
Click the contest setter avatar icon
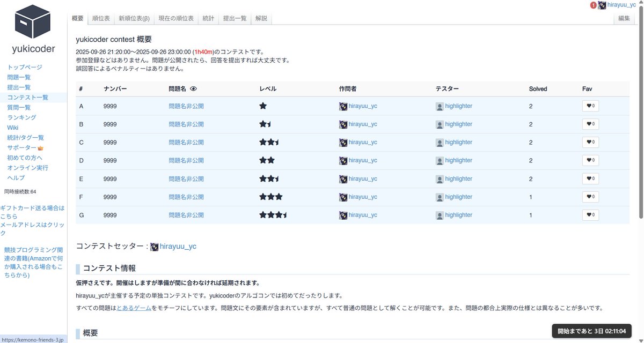click(154, 247)
